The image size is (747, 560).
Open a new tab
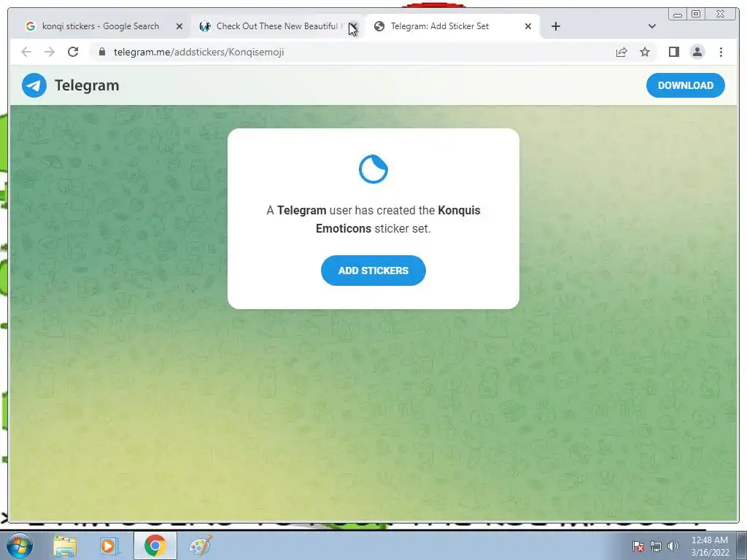click(555, 26)
